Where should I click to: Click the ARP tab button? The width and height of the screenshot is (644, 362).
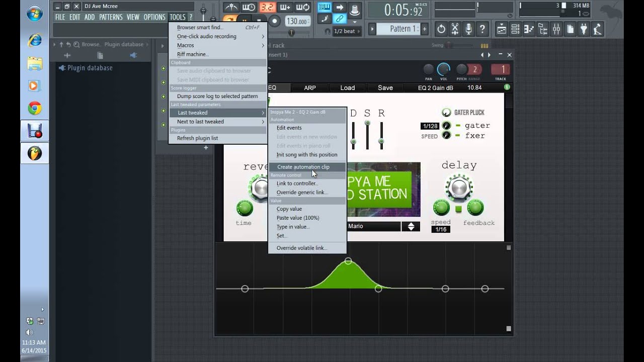coord(310,87)
